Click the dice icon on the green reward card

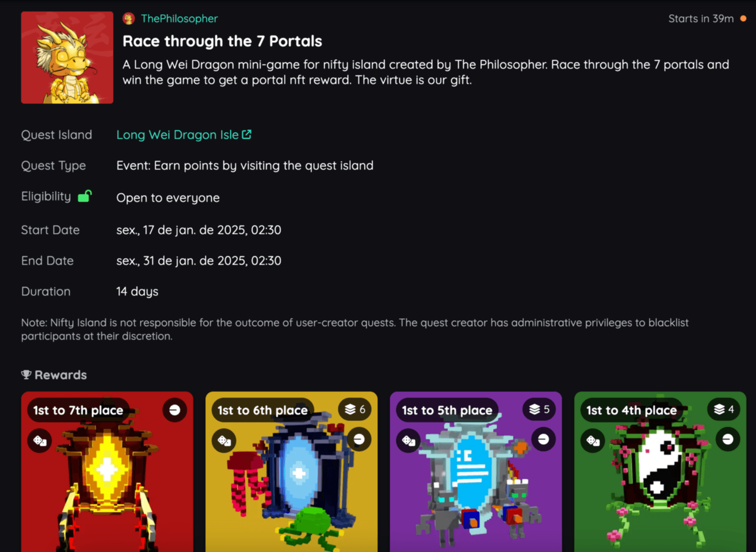pos(593,441)
